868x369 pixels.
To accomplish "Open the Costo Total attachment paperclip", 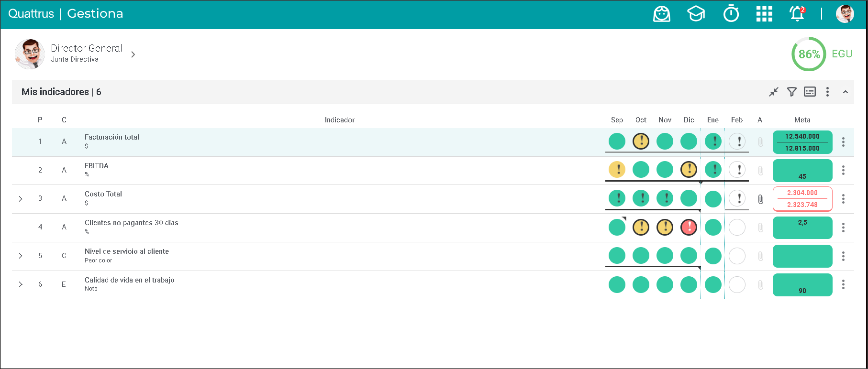I will click(x=760, y=199).
